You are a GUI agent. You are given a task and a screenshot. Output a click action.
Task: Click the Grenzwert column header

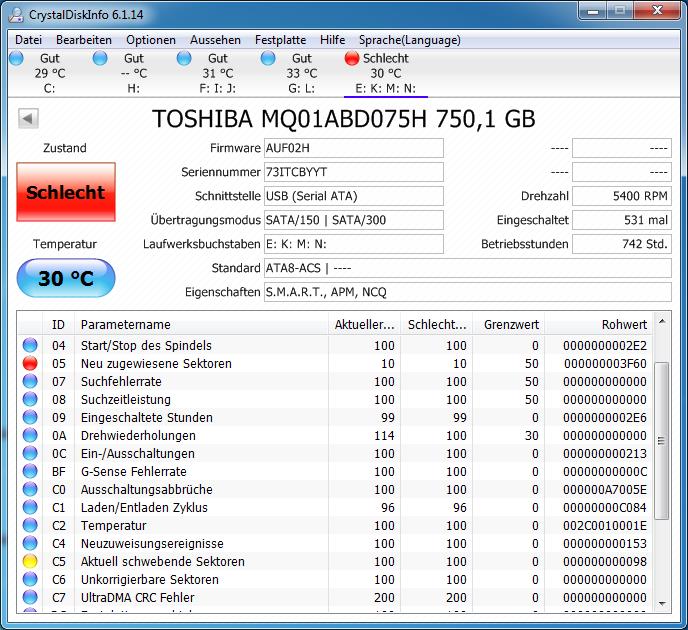[x=509, y=325]
